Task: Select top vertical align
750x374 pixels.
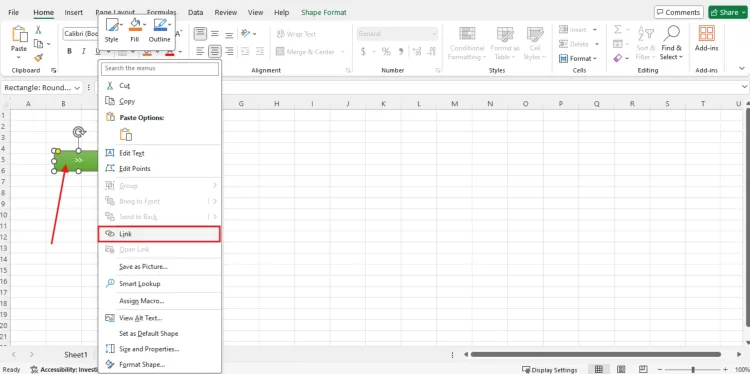Action: [x=200, y=33]
